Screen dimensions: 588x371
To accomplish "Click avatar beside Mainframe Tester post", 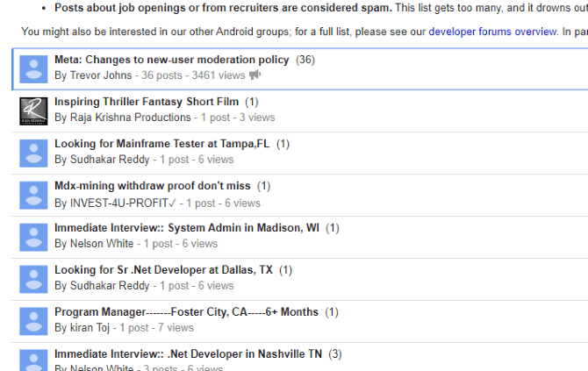I will (x=33, y=153).
